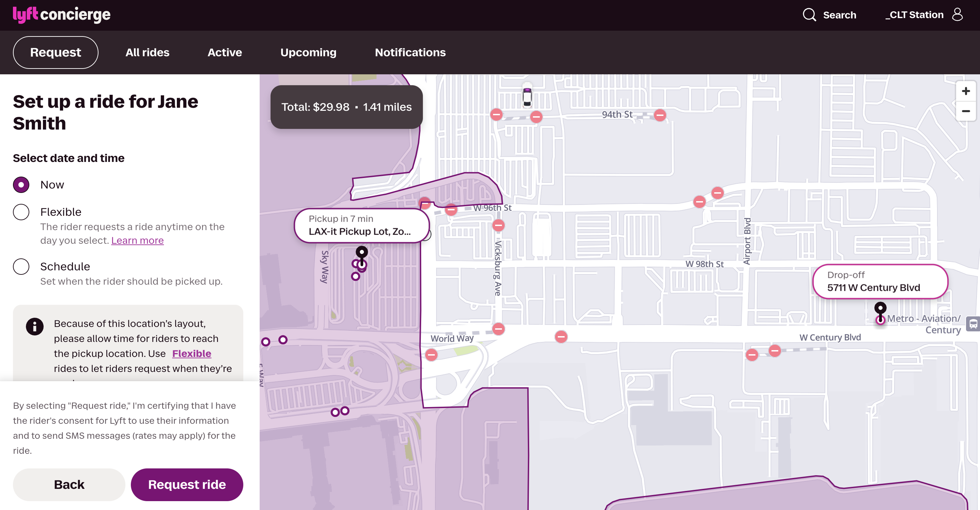980x510 pixels.
Task: Open the All rides tab
Action: tap(147, 52)
